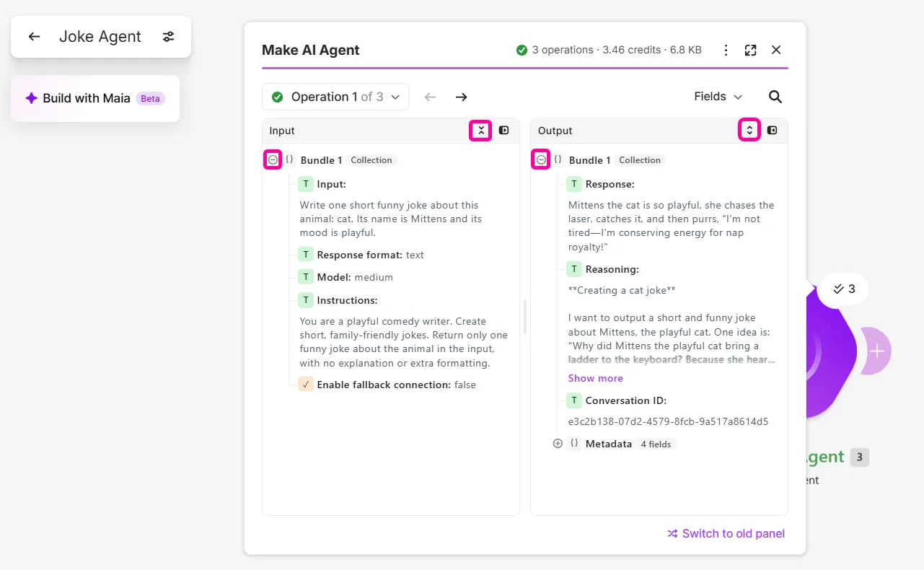Click the type icon beside Reasoning:
Image resolution: width=924 pixels, height=570 pixels.
(x=574, y=269)
